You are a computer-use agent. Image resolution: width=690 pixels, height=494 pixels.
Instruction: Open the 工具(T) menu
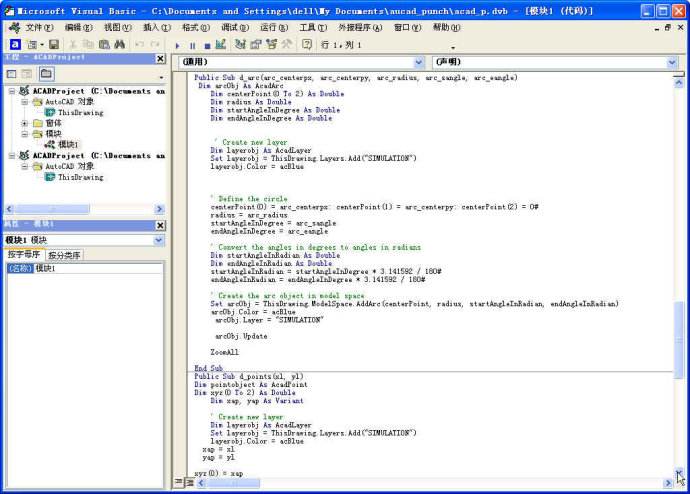coord(313,28)
